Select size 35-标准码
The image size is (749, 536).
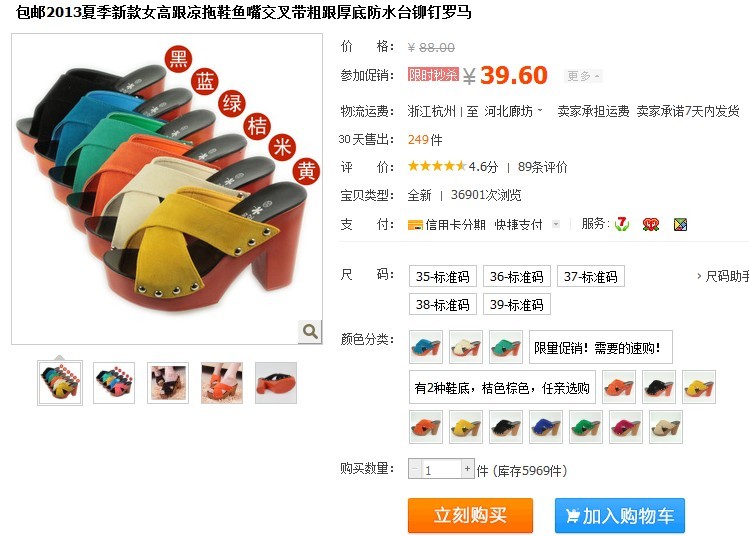tap(443, 276)
